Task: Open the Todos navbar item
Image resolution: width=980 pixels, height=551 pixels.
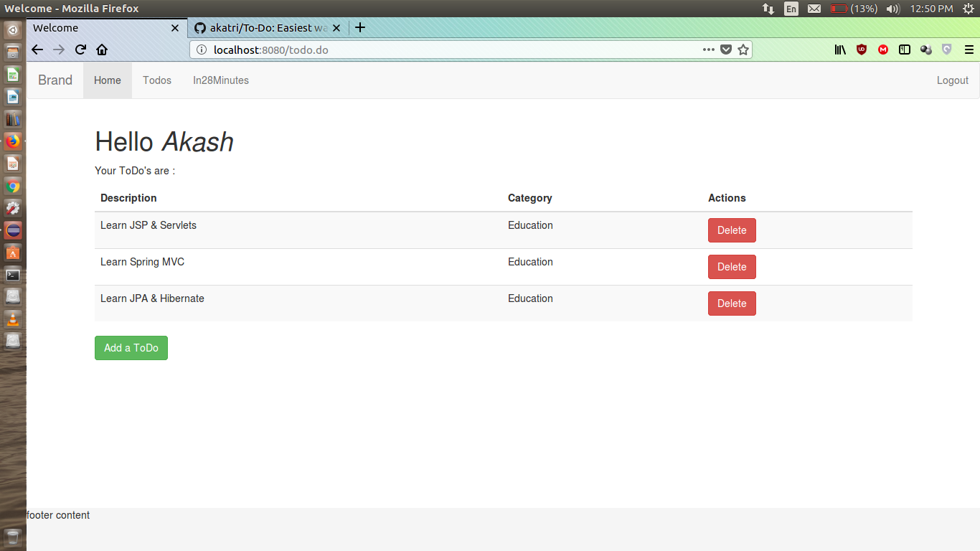Action: click(157, 80)
